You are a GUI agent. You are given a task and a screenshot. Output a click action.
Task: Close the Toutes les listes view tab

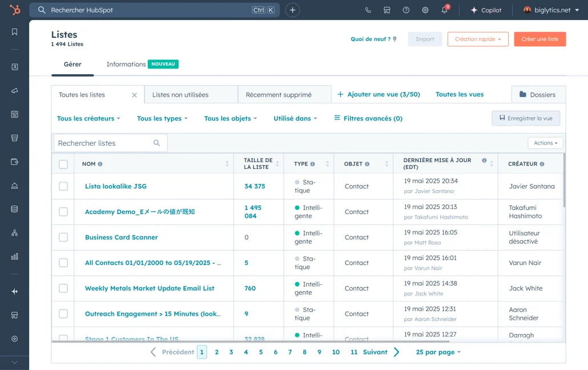click(x=134, y=95)
